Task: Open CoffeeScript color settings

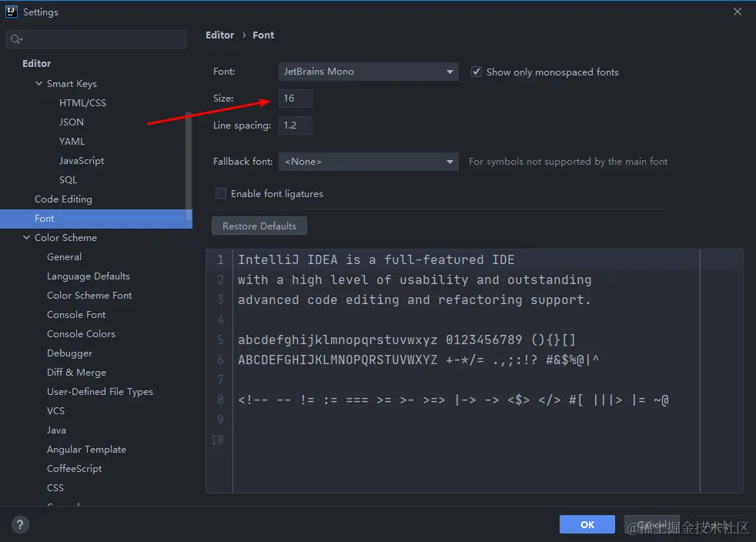Action: [74, 469]
